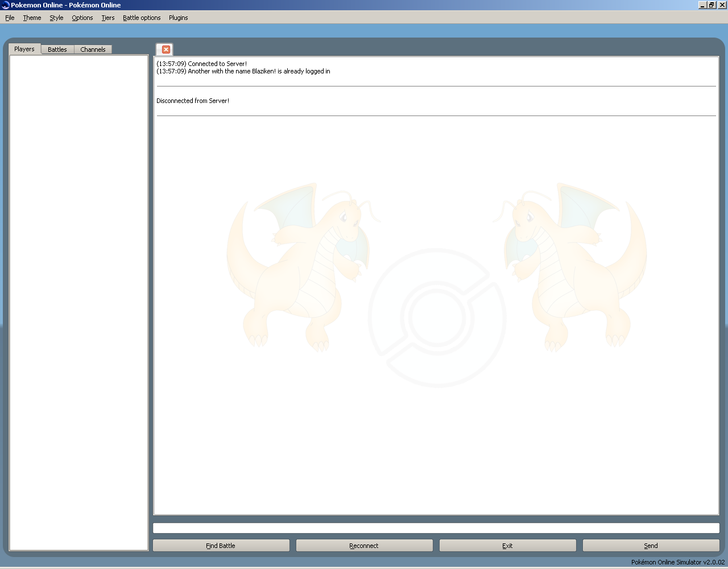Viewport: 728px width, 569px height.
Task: Open the Plugins menu
Action: click(x=178, y=18)
